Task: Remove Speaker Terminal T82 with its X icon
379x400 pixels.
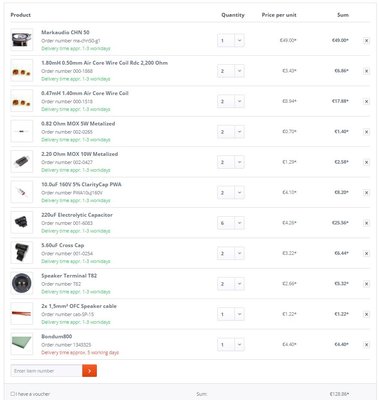Action: tap(366, 284)
